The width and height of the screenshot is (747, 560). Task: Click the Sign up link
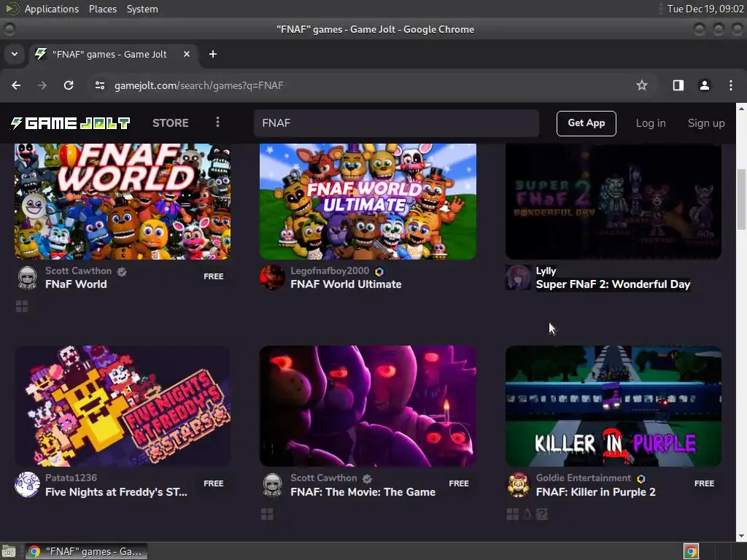point(706,123)
